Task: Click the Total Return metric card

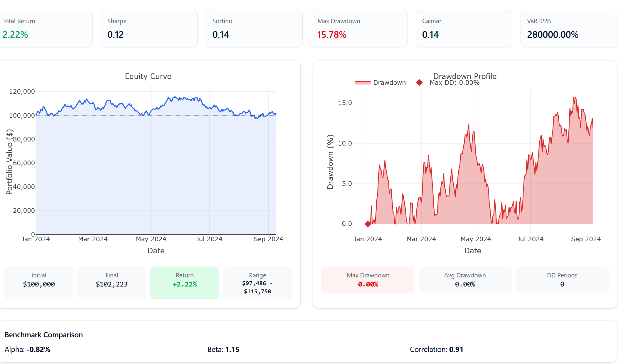Action: click(46, 29)
